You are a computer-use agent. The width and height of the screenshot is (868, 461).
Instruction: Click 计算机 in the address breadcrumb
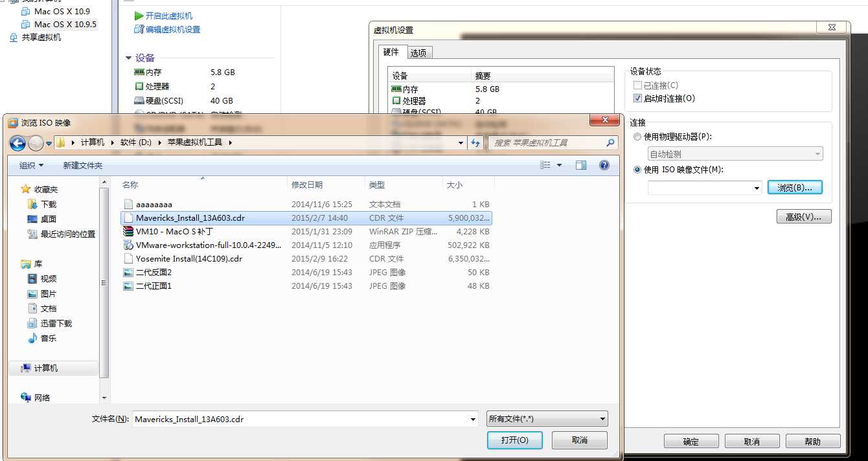tap(92, 142)
